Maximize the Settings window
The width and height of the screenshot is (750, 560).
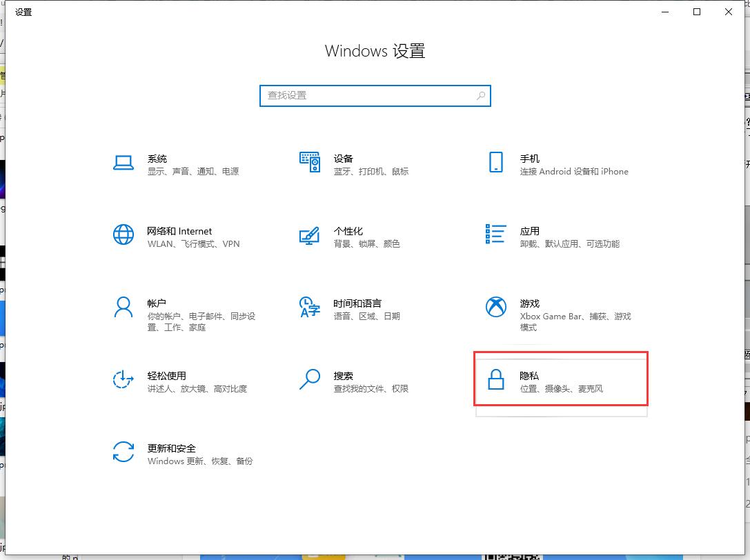(x=697, y=12)
